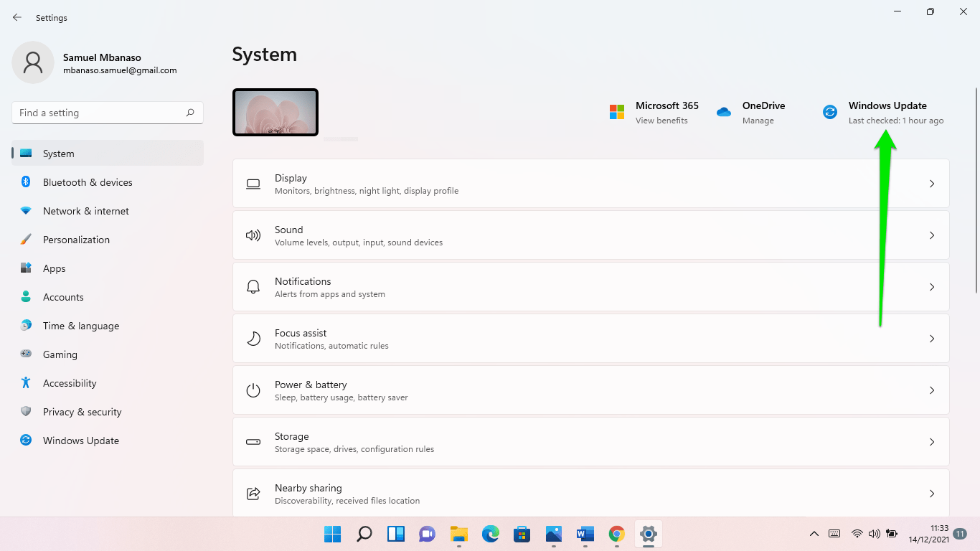Viewport: 980px width, 551px height.
Task: Click the Privacy & security shield icon
Action: point(26,412)
